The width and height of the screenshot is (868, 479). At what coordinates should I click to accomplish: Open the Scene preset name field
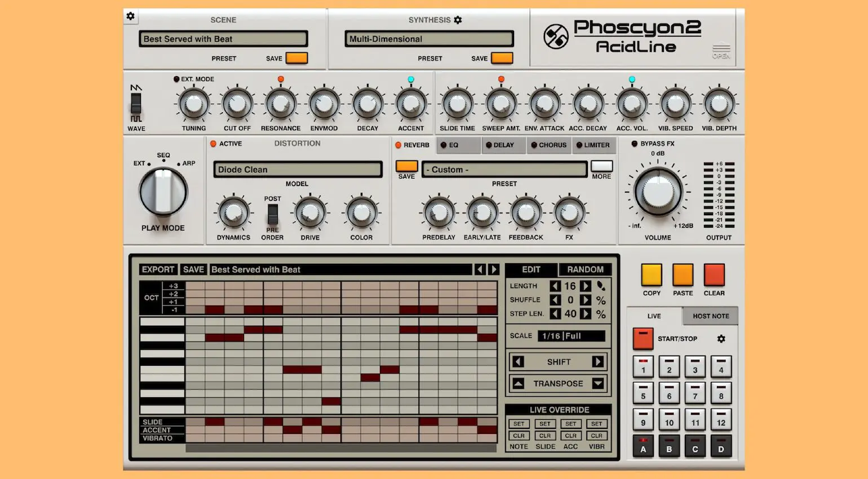(x=223, y=39)
